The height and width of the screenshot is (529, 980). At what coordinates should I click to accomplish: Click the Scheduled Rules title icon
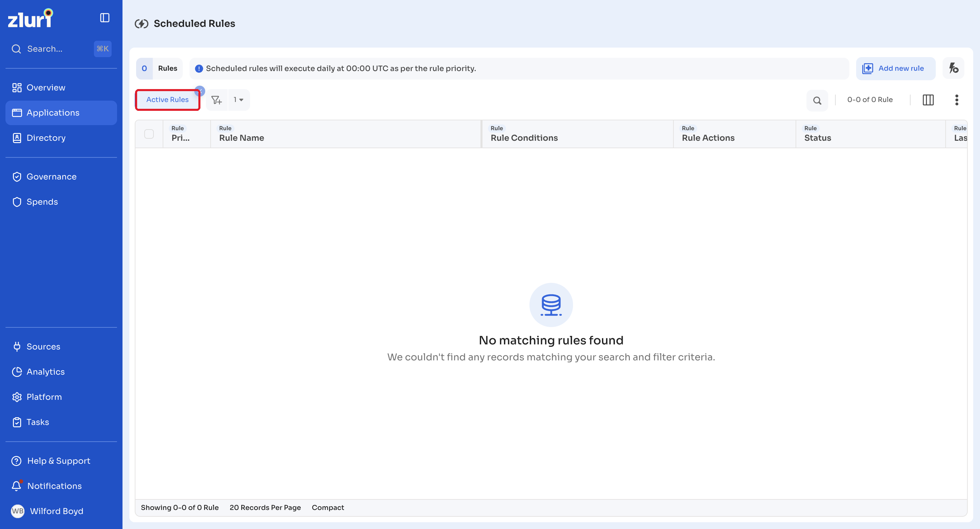(x=141, y=23)
